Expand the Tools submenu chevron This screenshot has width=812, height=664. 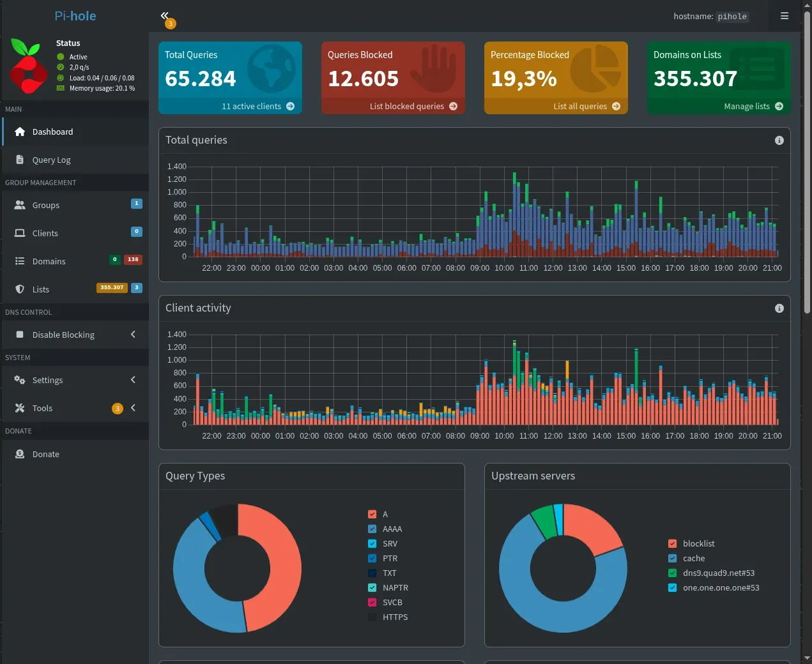tap(133, 408)
